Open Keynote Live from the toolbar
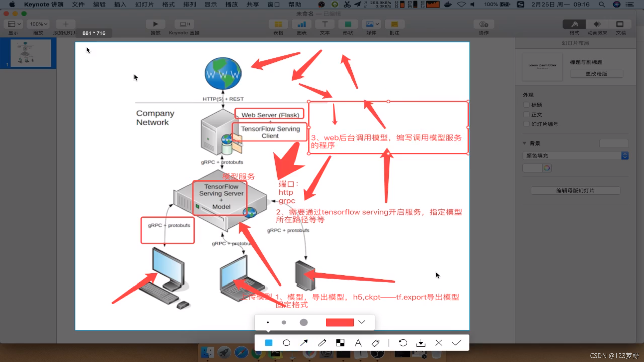Viewport: 644px width, 362px height. [184, 24]
